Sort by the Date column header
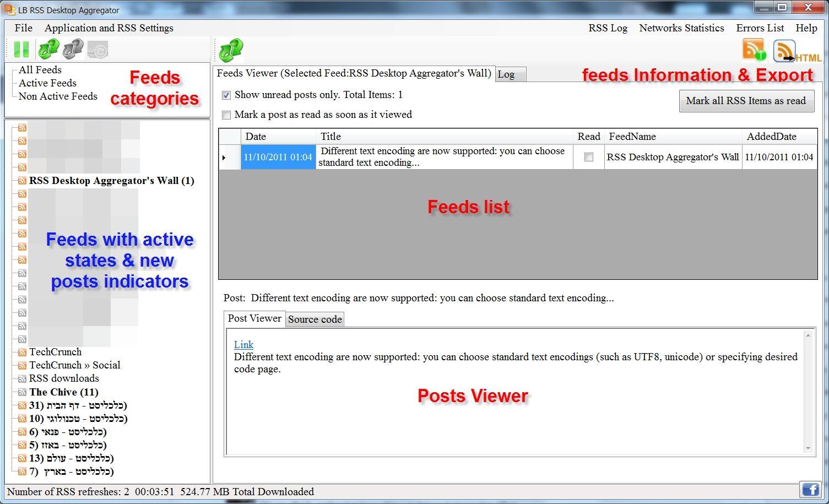829x504 pixels. [x=278, y=137]
